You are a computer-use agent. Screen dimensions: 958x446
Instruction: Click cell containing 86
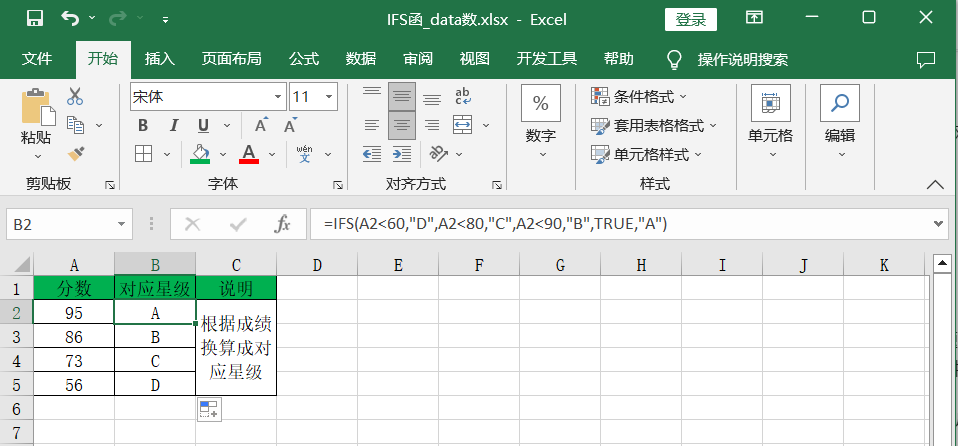click(x=74, y=337)
